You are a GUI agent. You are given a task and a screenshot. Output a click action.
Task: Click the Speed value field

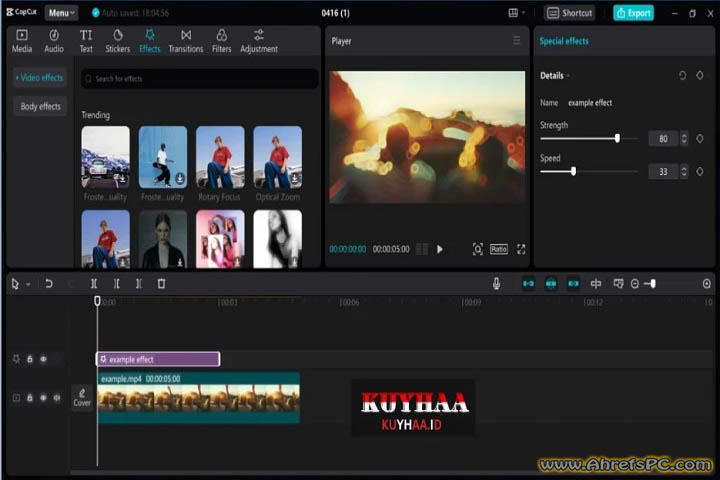pos(663,171)
